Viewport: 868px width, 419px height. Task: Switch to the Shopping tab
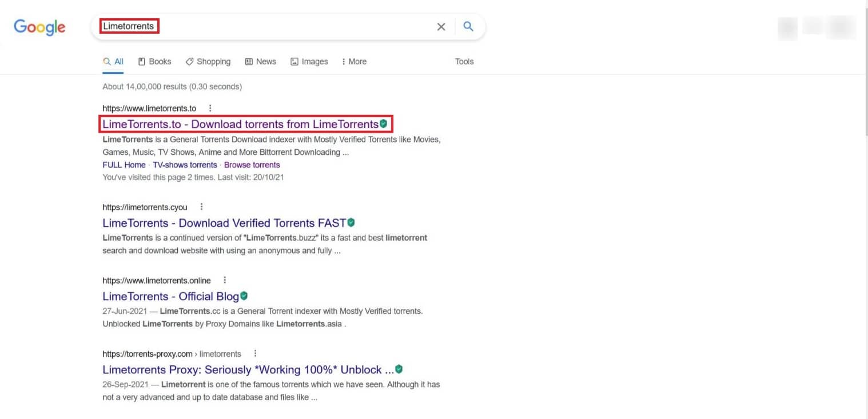coord(208,62)
